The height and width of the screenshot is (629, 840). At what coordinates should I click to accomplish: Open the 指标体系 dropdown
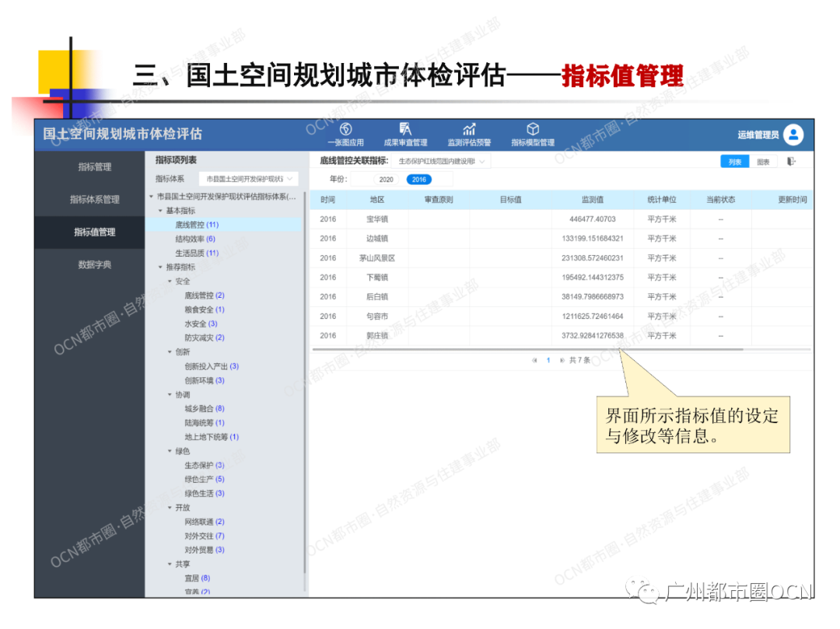tap(249, 179)
